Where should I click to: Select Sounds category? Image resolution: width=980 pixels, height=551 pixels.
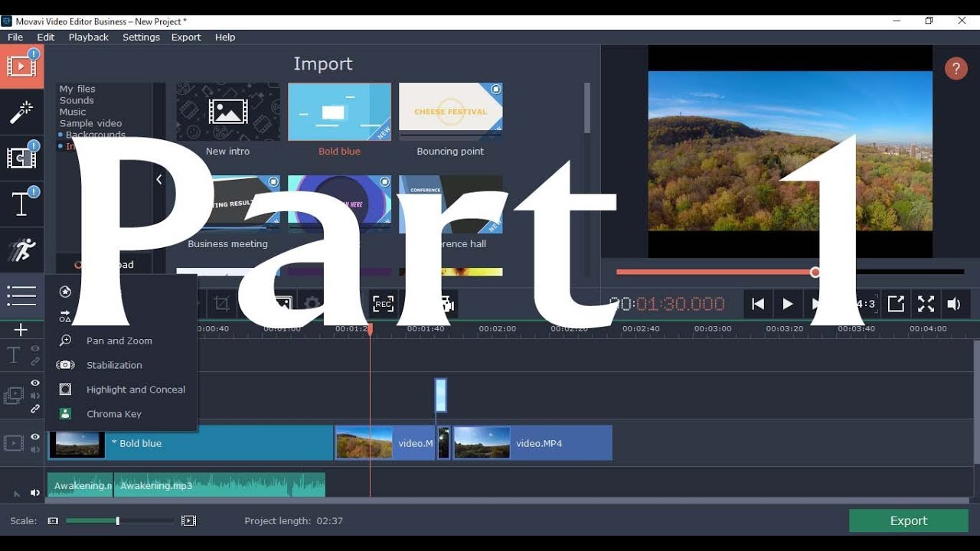[77, 100]
